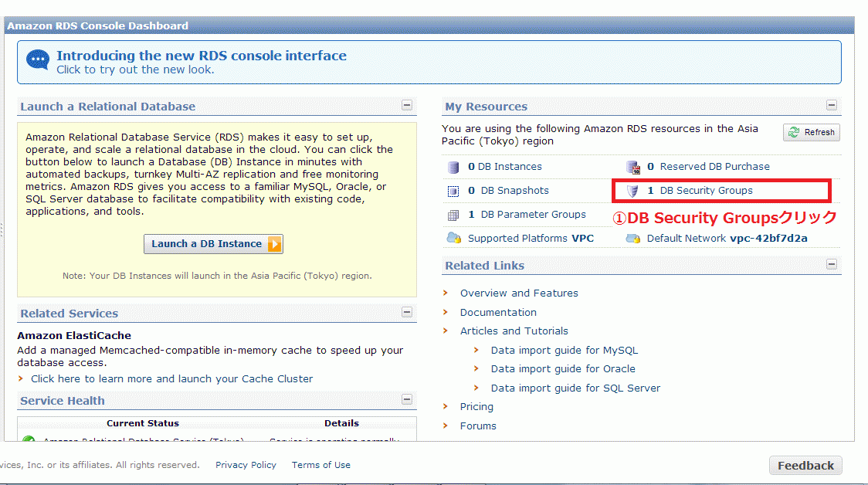
Task: Open Data import guide for MySQL
Action: 565,350
